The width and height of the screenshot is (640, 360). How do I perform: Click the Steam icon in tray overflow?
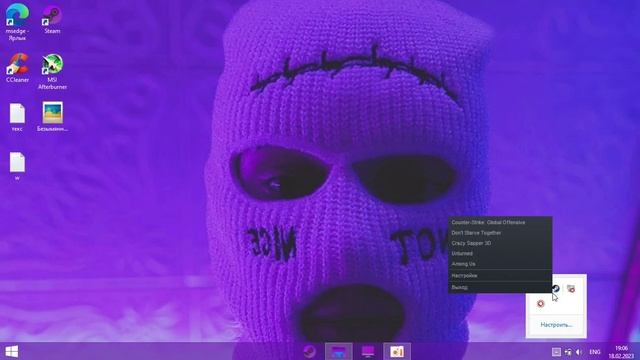click(x=556, y=289)
